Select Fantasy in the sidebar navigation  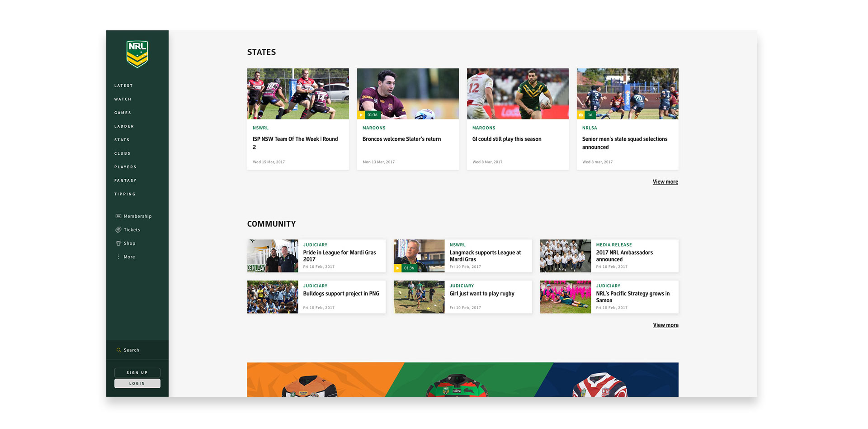[125, 181]
